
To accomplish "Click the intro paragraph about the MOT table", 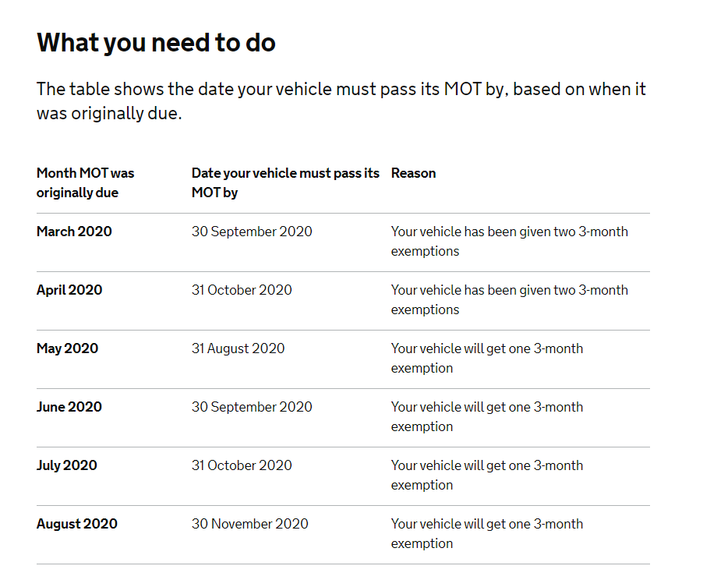I will (341, 101).
